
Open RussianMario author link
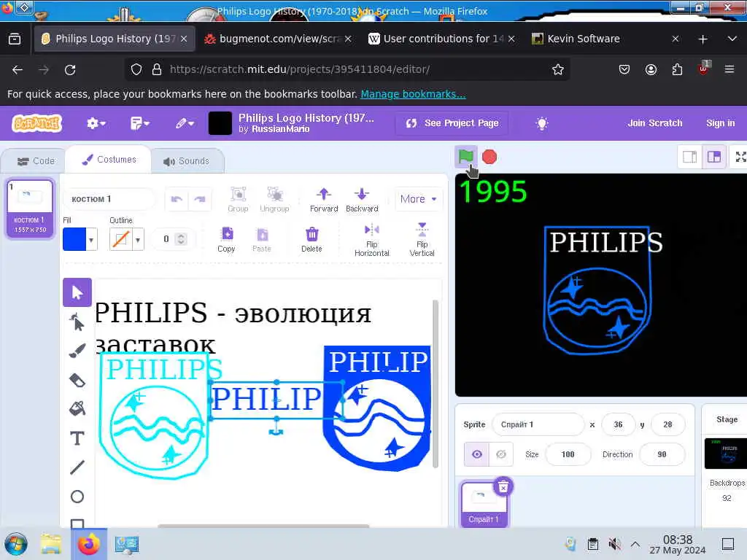click(x=281, y=129)
